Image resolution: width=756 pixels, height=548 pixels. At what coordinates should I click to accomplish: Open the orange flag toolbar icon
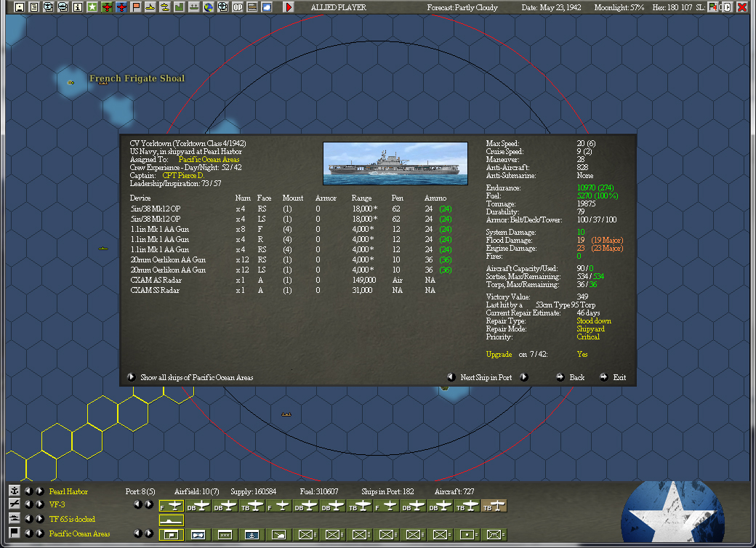pos(136,7)
